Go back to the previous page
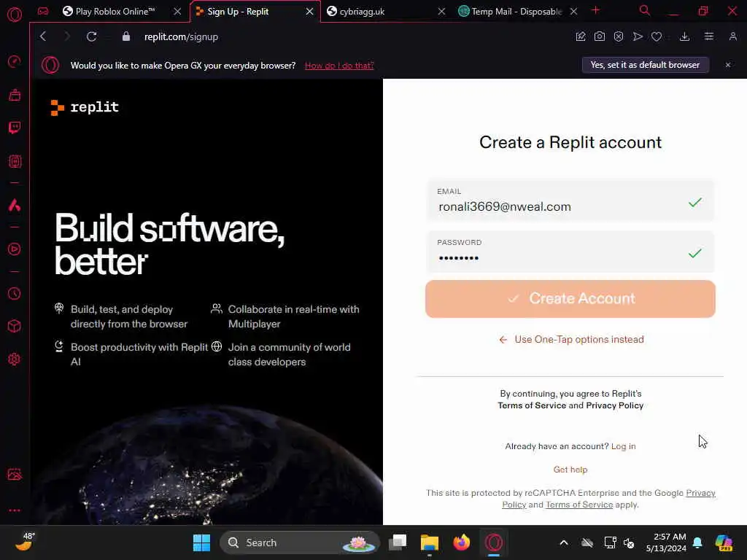The image size is (747, 560). point(43,36)
